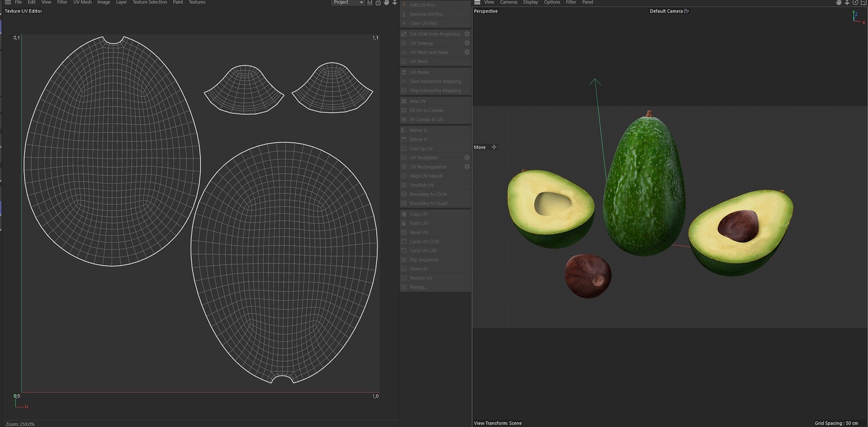Viewport: 868px width, 427px height.
Task: Open UV Unwrap settings gear
Action: 467,43
